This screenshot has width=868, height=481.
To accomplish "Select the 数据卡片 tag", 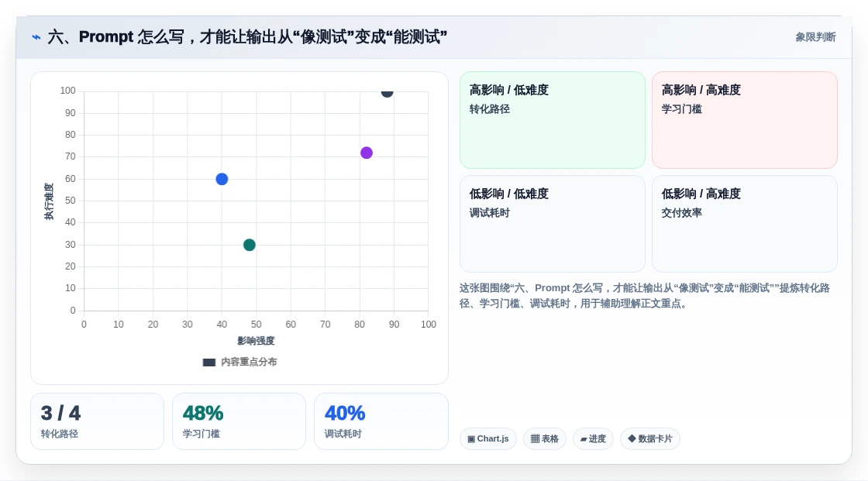I will click(x=650, y=439).
